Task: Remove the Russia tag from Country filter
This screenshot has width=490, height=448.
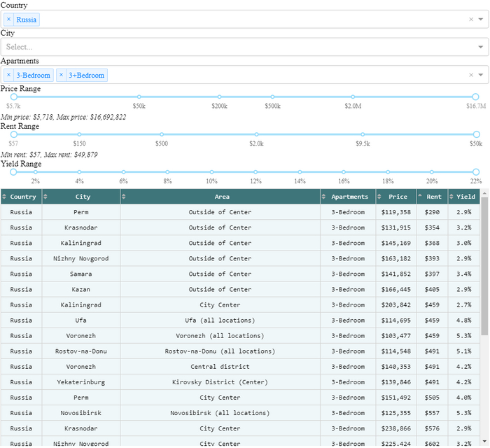Action: click(9, 20)
